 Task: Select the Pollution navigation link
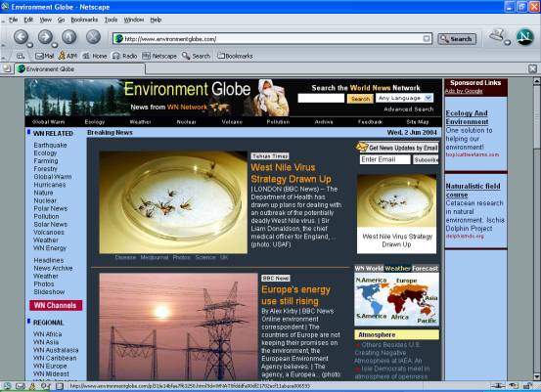278,121
